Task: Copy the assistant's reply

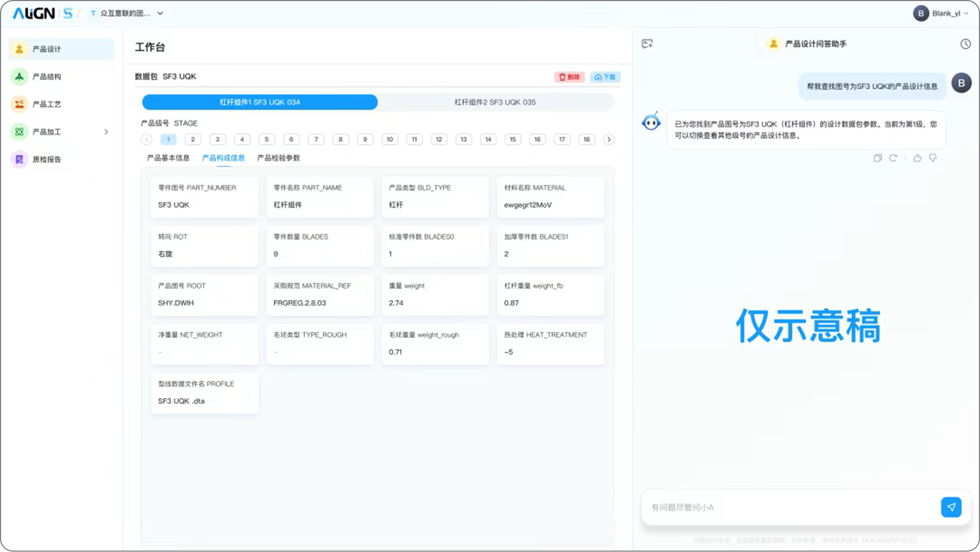Action: tap(877, 158)
